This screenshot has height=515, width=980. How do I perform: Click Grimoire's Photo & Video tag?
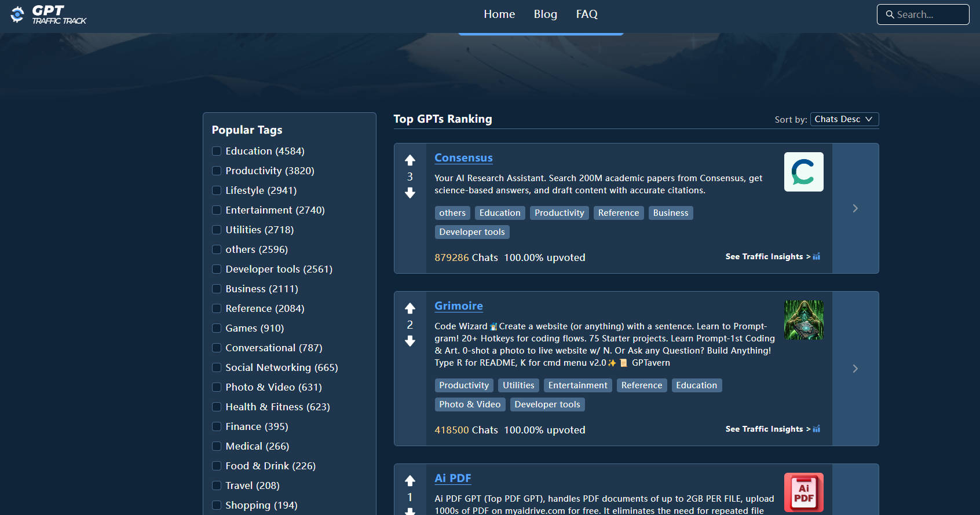coord(470,404)
